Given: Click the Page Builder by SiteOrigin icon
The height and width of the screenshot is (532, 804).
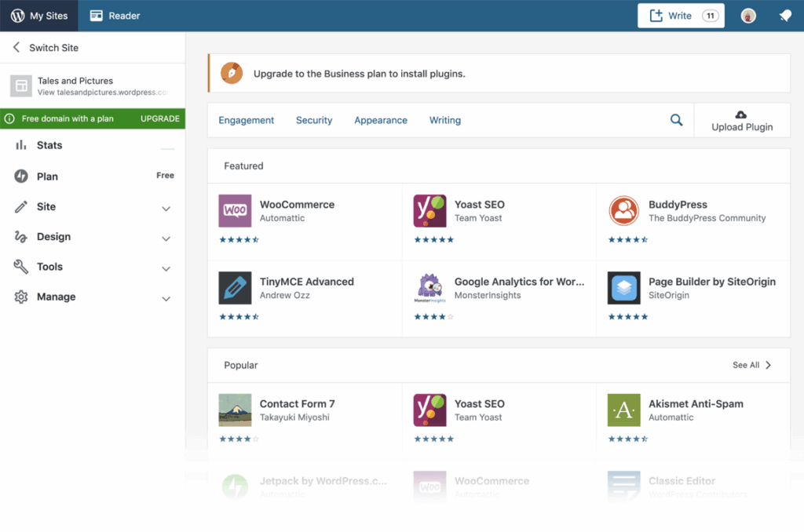Looking at the screenshot, I should pos(623,288).
